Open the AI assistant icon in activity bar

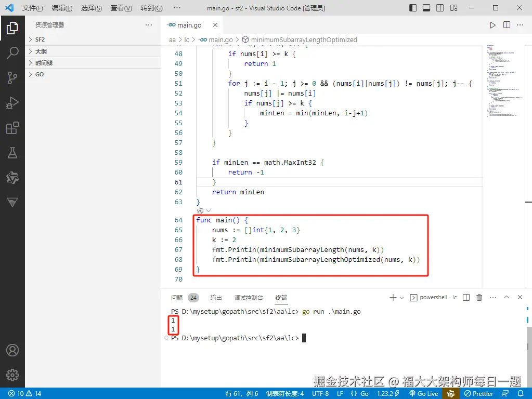[12, 178]
